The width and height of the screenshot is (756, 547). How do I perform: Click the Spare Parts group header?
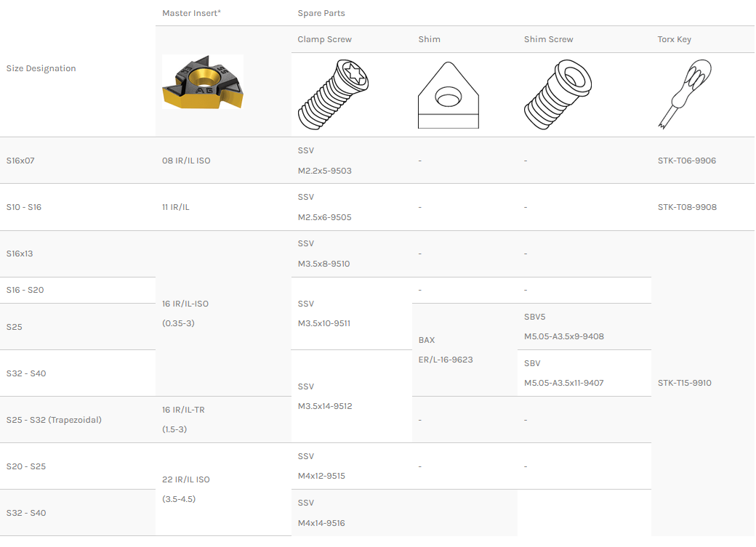[x=321, y=13]
